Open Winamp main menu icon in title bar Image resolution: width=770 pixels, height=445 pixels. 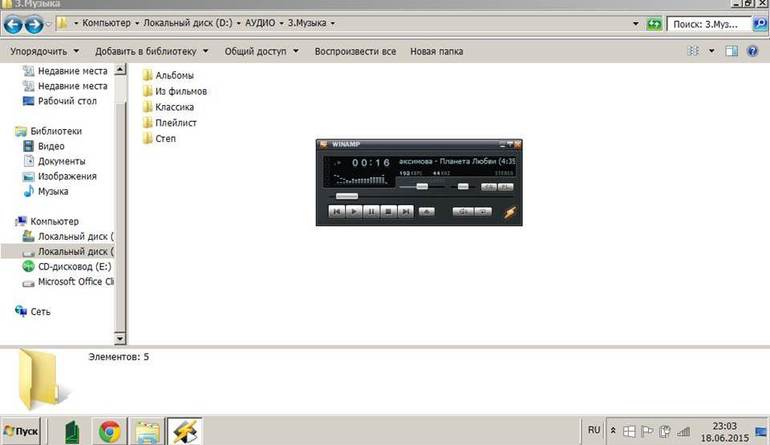(x=323, y=144)
